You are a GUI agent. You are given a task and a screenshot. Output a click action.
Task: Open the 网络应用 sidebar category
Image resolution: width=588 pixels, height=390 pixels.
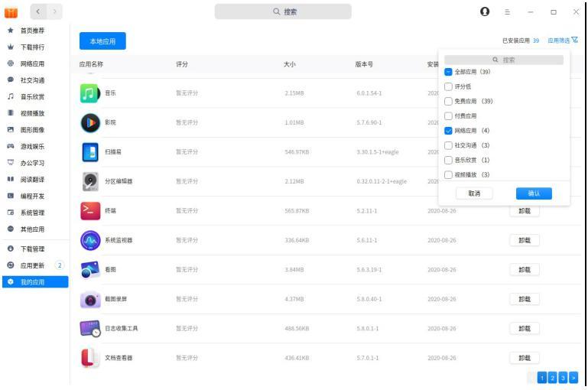point(32,63)
